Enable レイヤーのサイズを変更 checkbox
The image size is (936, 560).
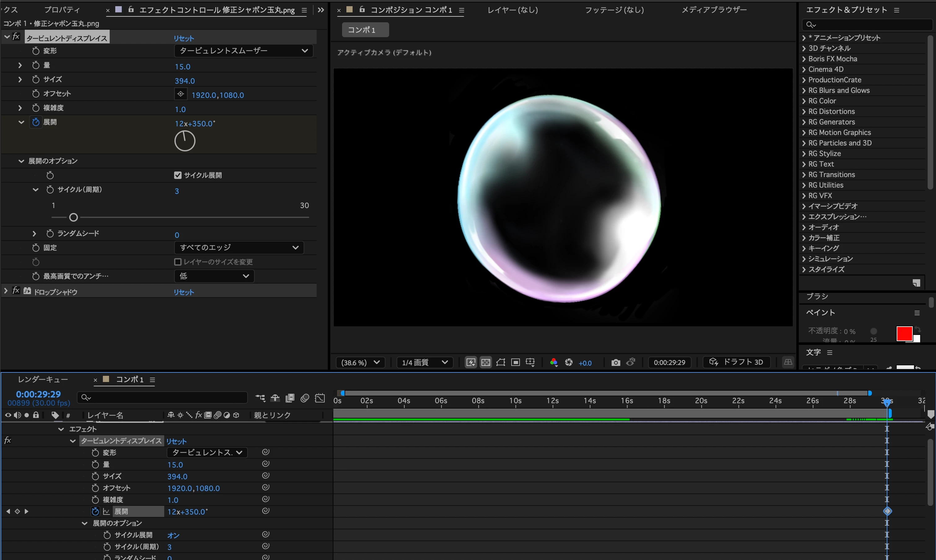(x=178, y=262)
